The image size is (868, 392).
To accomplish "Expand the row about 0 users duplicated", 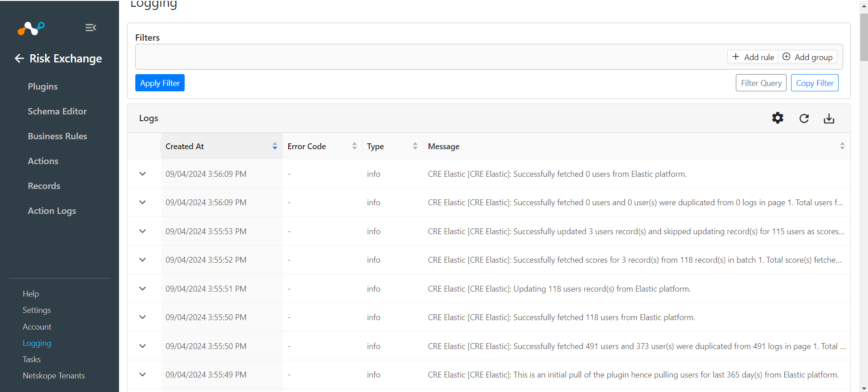I will [x=143, y=202].
